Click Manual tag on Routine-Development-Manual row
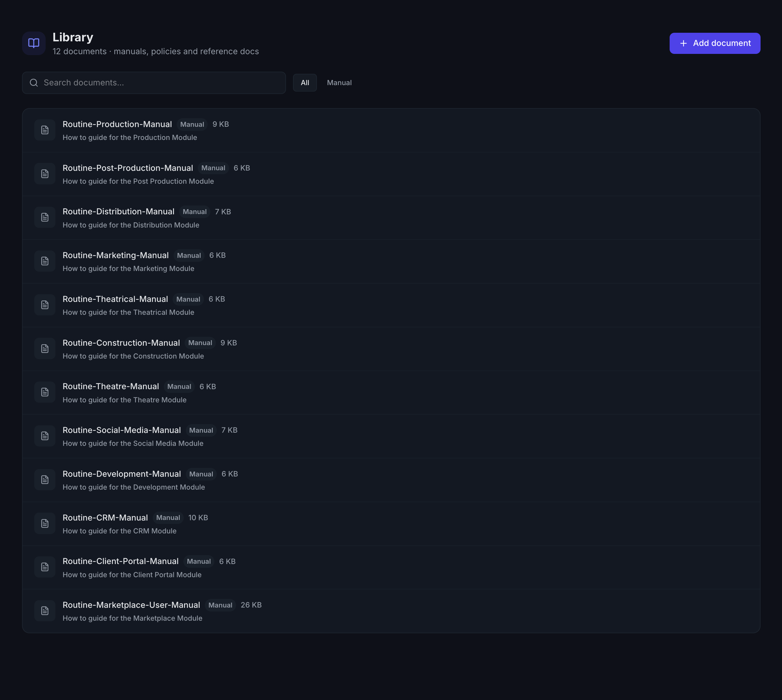The width and height of the screenshot is (782, 700). (201, 474)
